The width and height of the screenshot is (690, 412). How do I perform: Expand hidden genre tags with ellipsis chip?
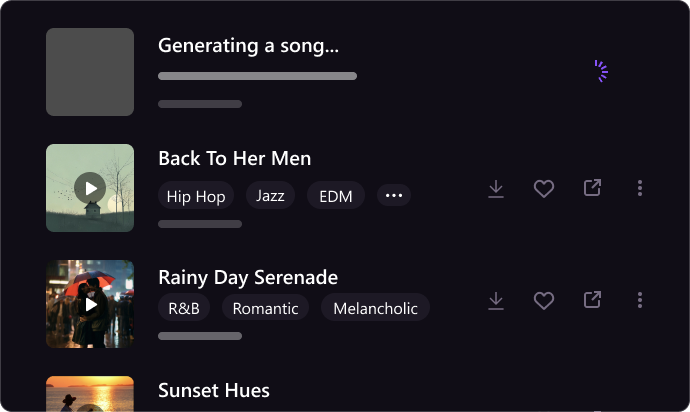click(x=394, y=196)
